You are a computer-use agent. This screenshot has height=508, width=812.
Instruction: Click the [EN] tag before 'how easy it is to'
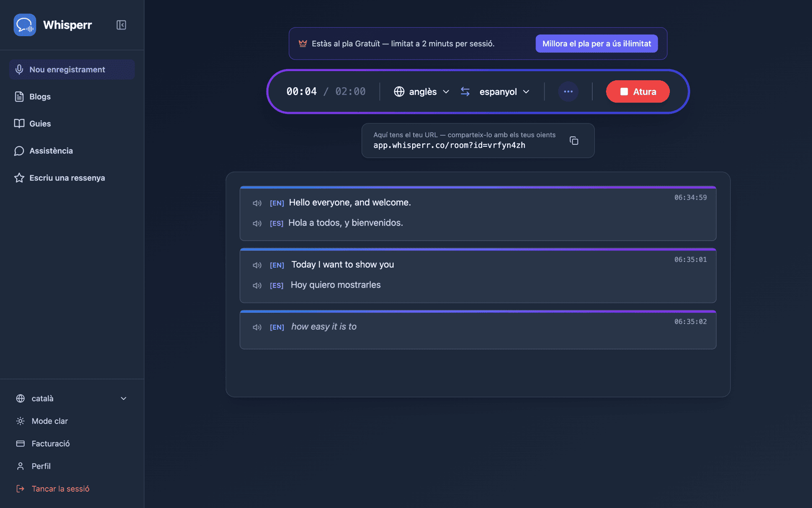277,327
